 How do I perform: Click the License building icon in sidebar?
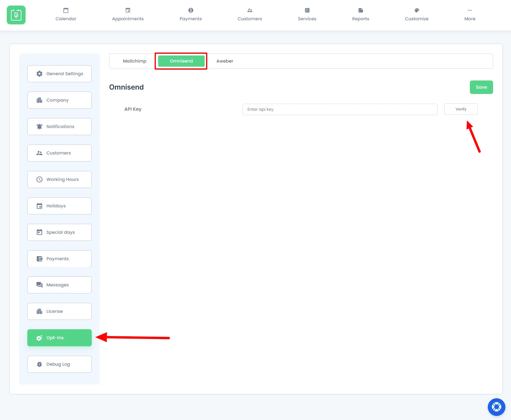[x=39, y=311]
